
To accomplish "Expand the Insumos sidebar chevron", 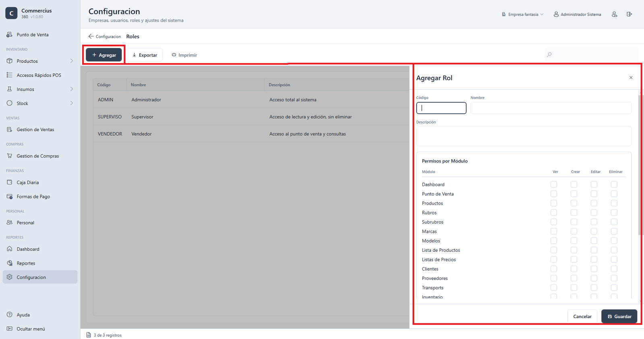I will [72, 89].
